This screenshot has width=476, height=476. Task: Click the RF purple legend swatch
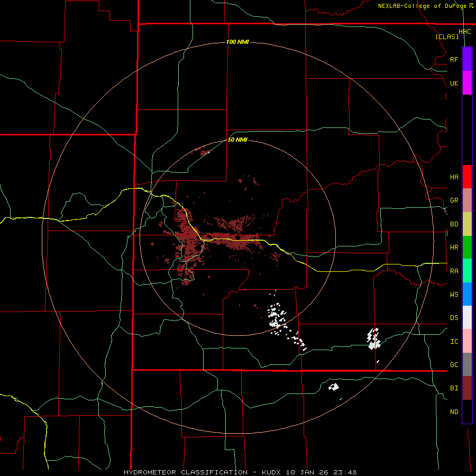coord(467,59)
